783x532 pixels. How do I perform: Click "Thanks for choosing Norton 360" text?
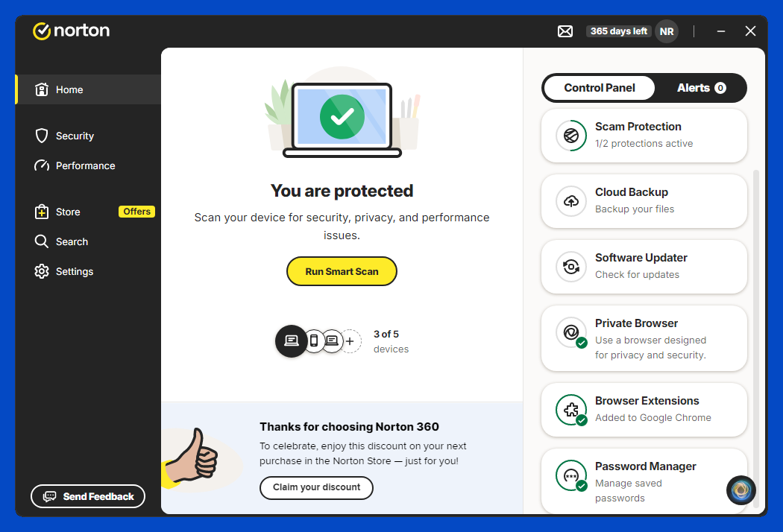click(x=349, y=427)
